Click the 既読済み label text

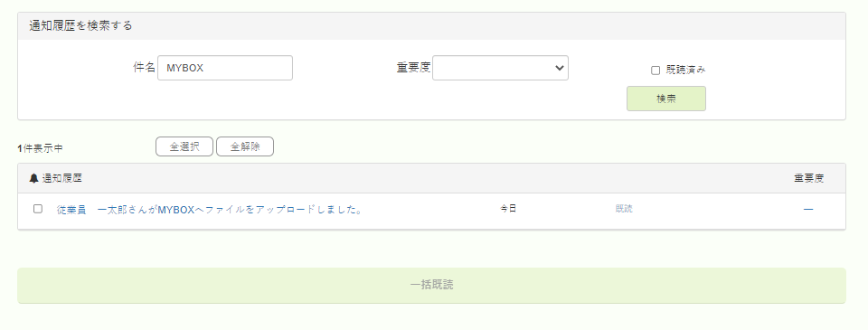pyautogui.click(x=686, y=70)
